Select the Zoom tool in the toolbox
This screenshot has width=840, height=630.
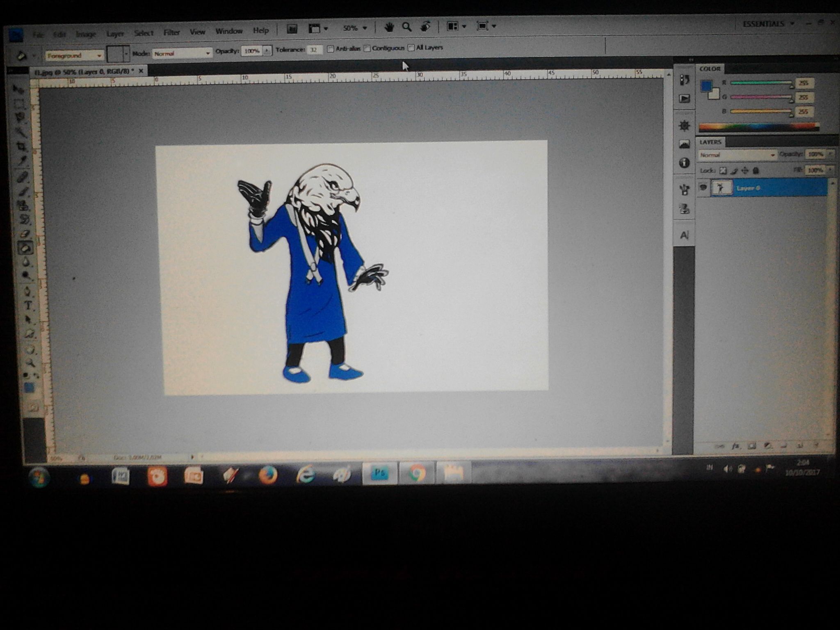point(31,363)
